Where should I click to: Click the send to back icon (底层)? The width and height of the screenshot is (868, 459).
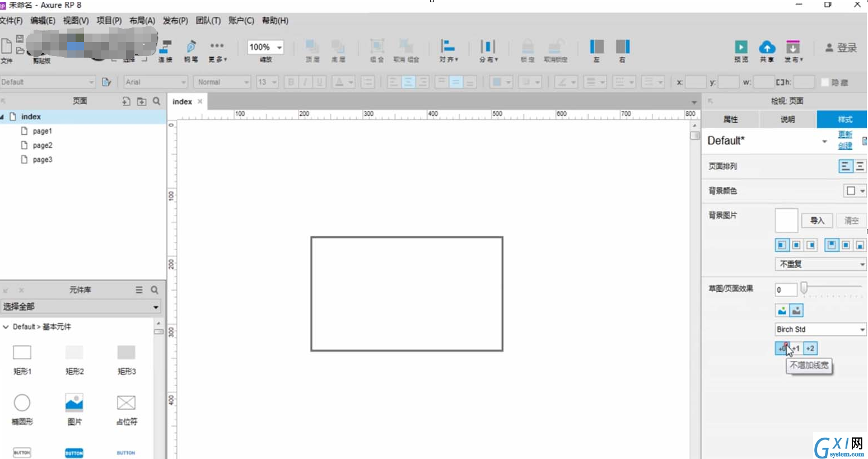click(338, 46)
